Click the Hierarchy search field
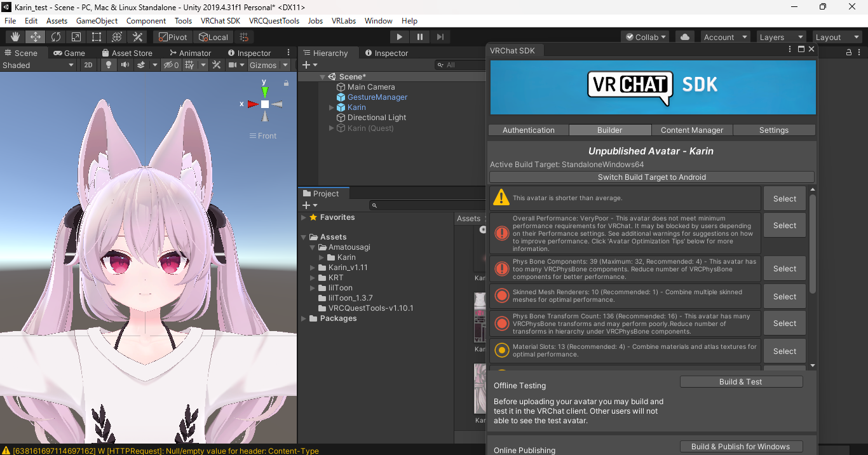Screen dimensions: 868x455 (x=461, y=65)
